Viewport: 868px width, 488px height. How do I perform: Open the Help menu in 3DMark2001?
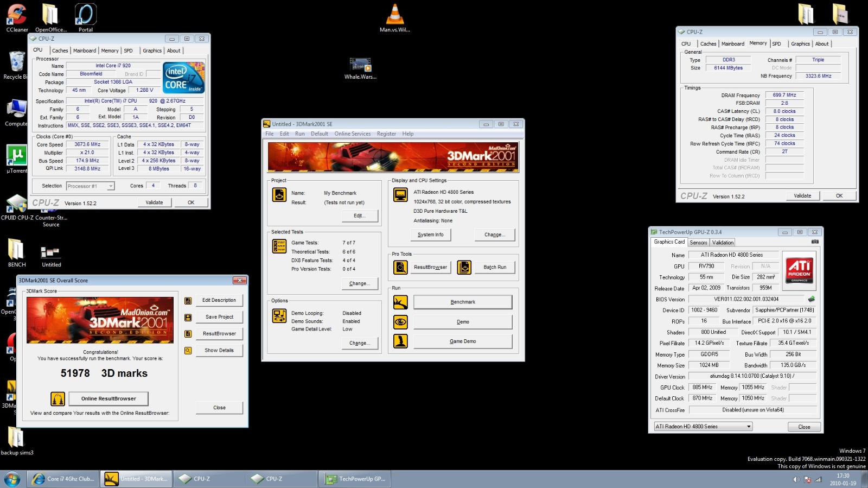[408, 134]
